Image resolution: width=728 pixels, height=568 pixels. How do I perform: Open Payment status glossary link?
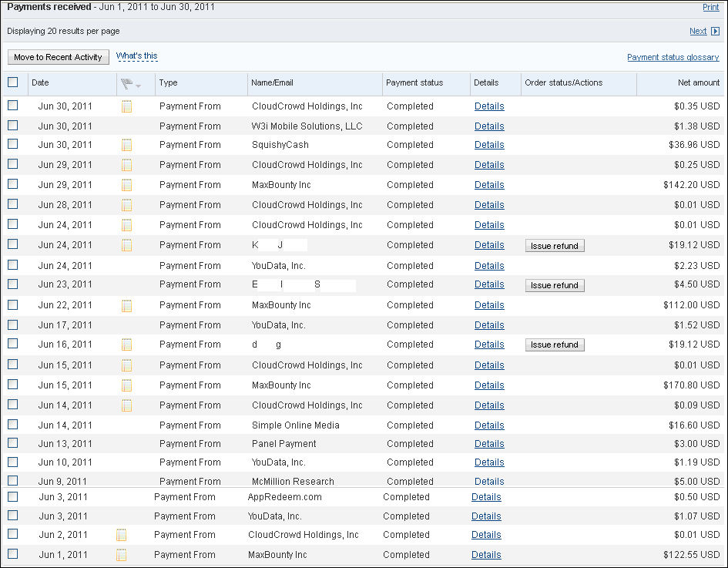coord(673,57)
